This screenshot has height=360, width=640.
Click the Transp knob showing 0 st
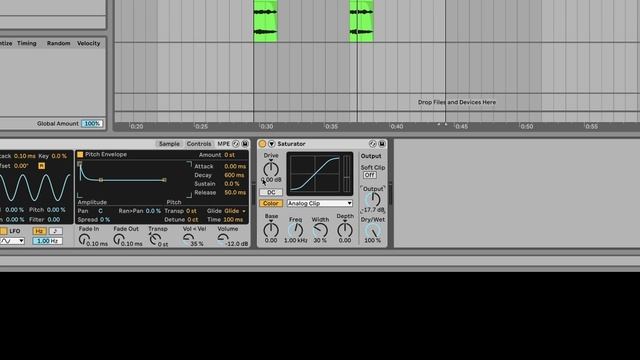pyautogui.click(x=155, y=239)
